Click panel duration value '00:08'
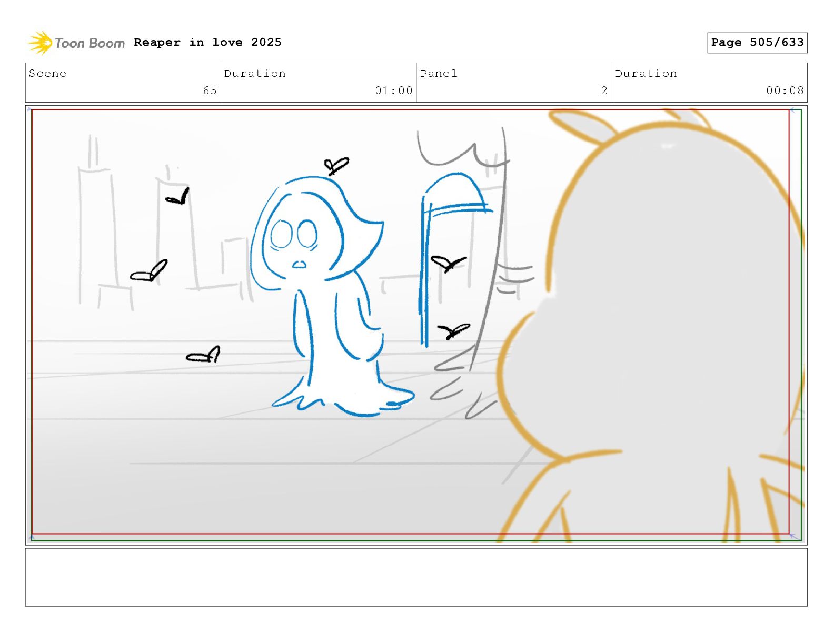The height and width of the screenshot is (644, 834). 785,90
